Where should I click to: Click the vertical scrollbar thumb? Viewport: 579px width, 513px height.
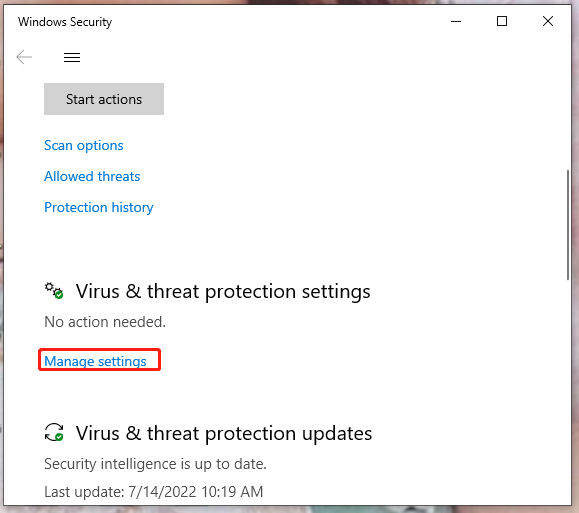point(568,225)
